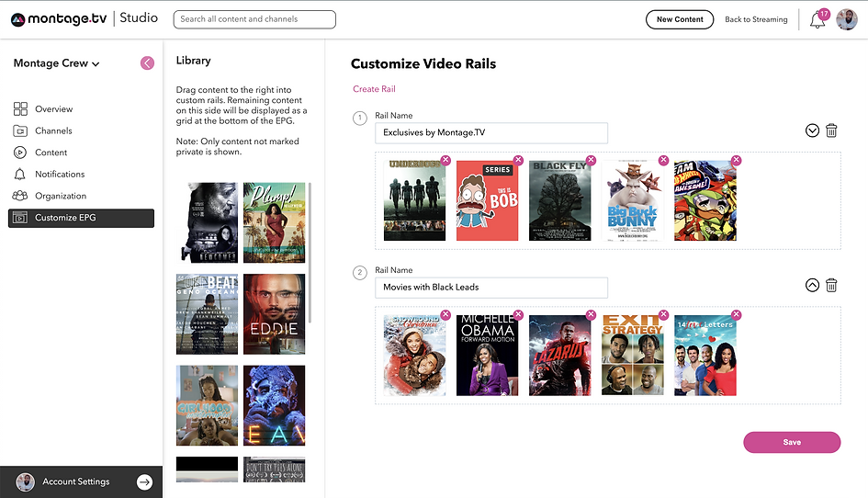The height and width of the screenshot is (498, 868).
Task: Move Exclusives rail down with chevron
Action: [812, 130]
